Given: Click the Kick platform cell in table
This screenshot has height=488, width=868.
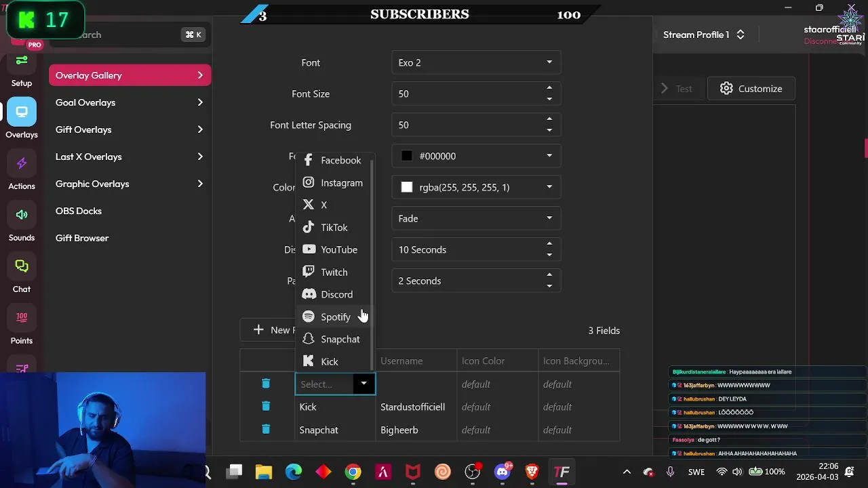Looking at the screenshot, I should (334, 407).
